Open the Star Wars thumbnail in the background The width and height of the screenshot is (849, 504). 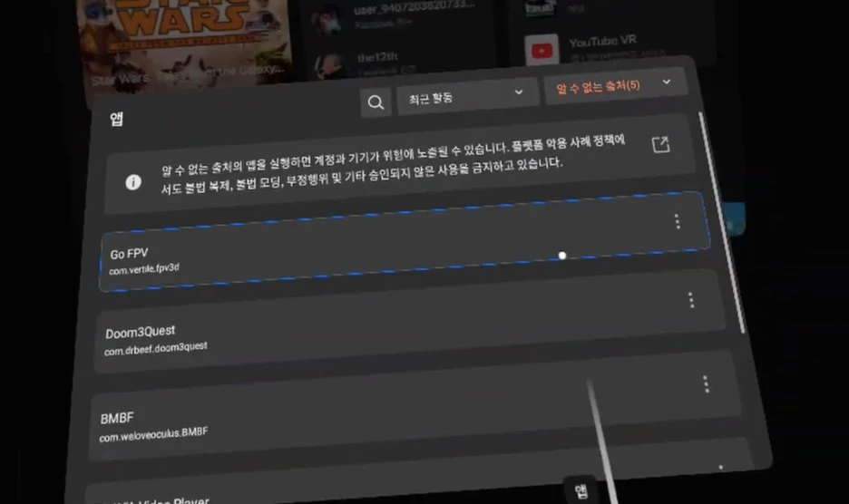[x=184, y=46]
